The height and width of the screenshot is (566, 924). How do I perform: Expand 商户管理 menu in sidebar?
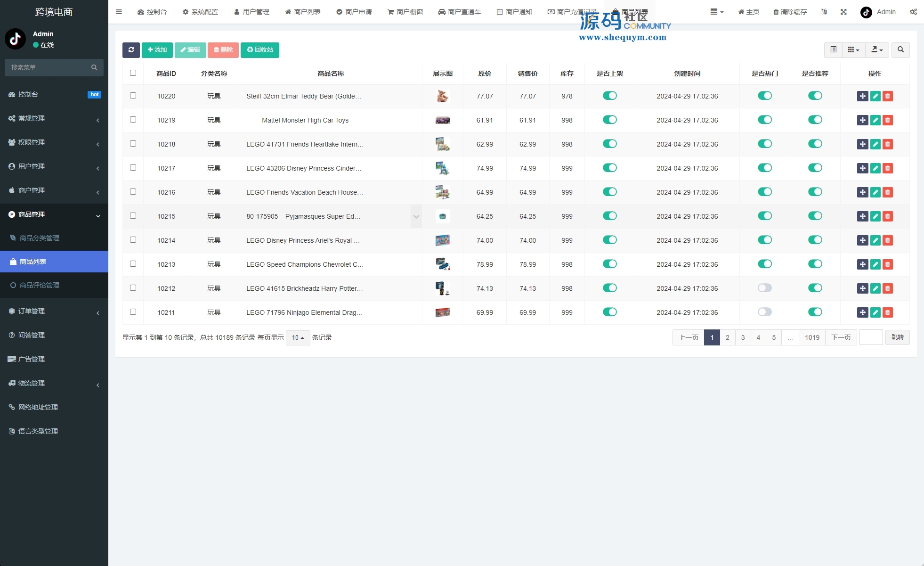click(x=54, y=190)
